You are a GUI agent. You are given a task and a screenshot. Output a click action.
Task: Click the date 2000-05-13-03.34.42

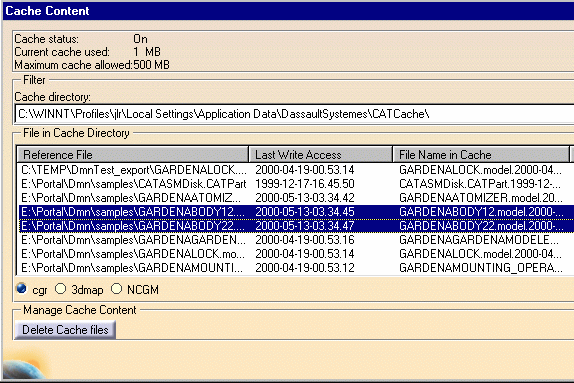[x=305, y=198]
